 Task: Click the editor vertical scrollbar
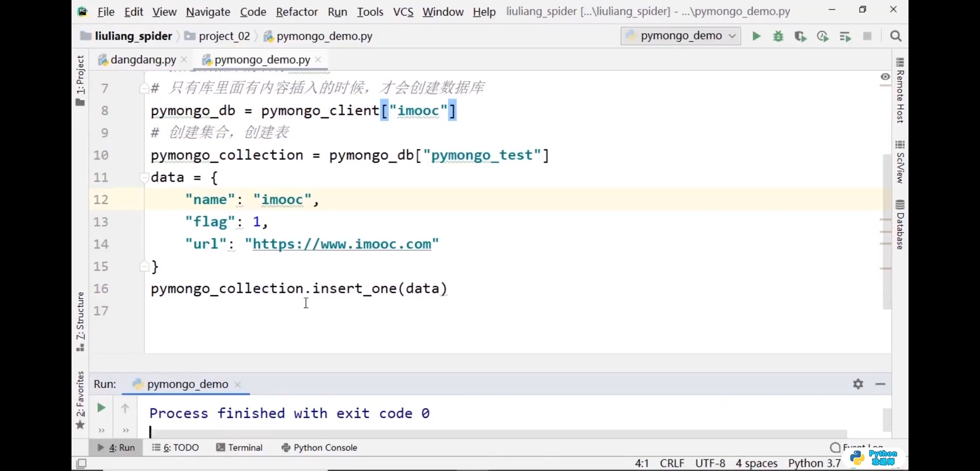887,231
